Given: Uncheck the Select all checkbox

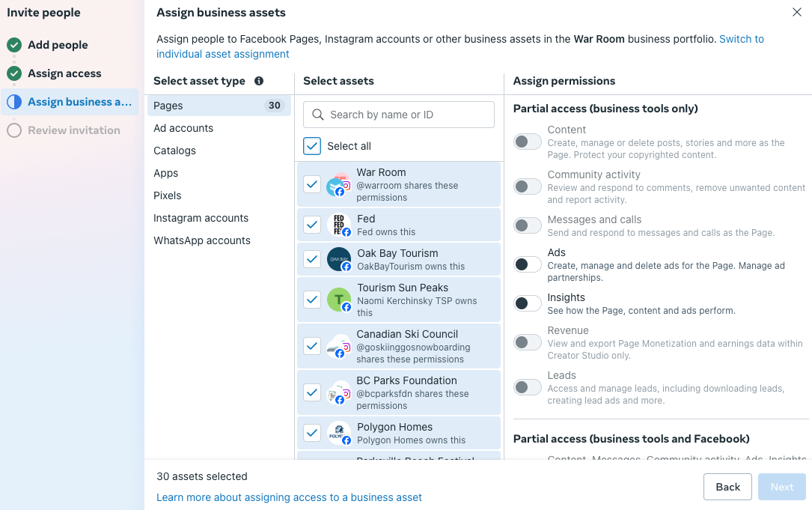Looking at the screenshot, I should (312, 146).
